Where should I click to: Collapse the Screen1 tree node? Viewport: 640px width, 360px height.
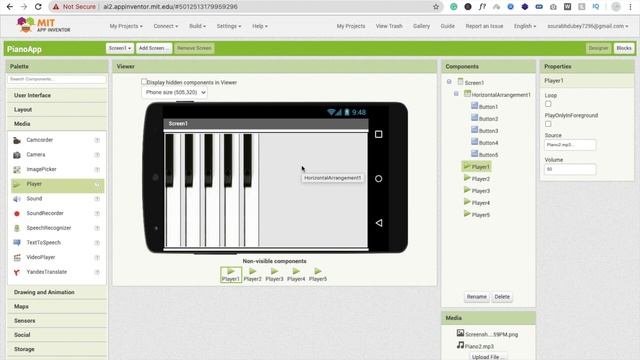point(449,82)
